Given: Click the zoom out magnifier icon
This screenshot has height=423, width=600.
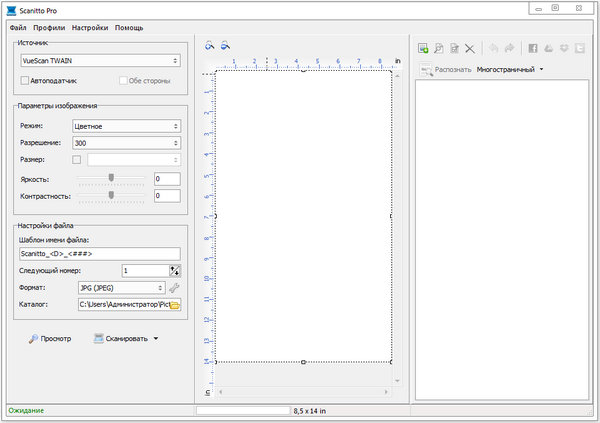Looking at the screenshot, I should pos(226,46).
